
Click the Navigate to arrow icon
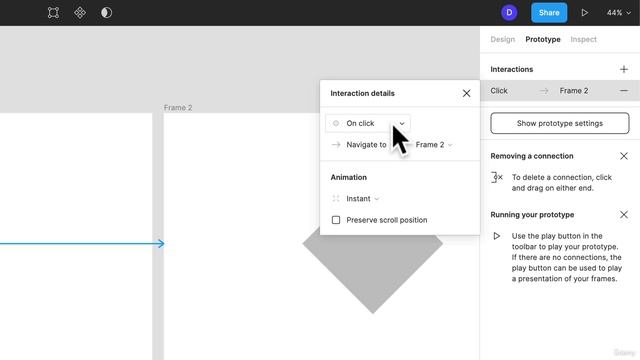(x=336, y=145)
